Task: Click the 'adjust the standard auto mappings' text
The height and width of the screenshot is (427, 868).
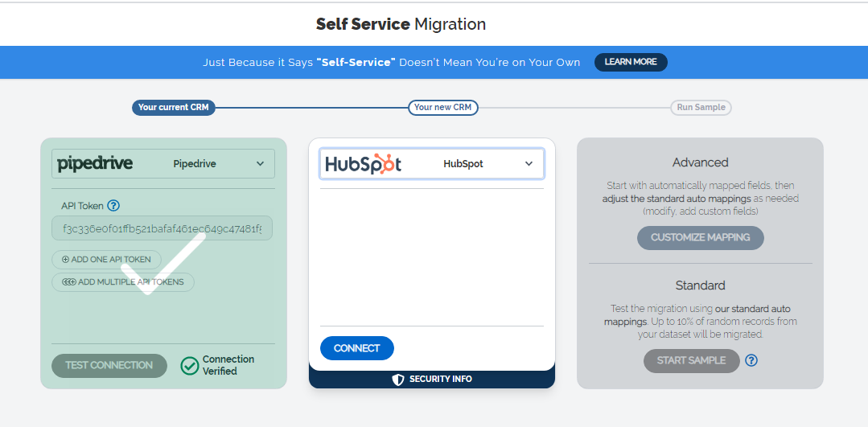Action: (677, 198)
